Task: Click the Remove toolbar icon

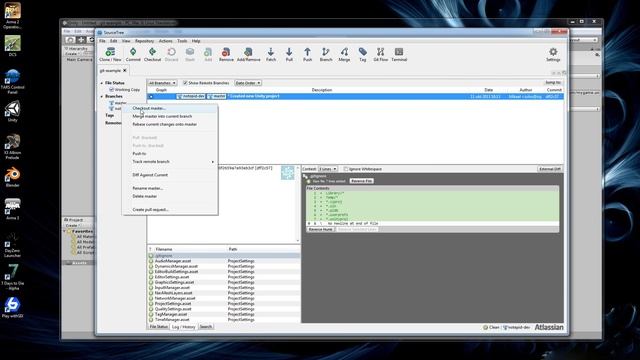Action: [x=226, y=54]
